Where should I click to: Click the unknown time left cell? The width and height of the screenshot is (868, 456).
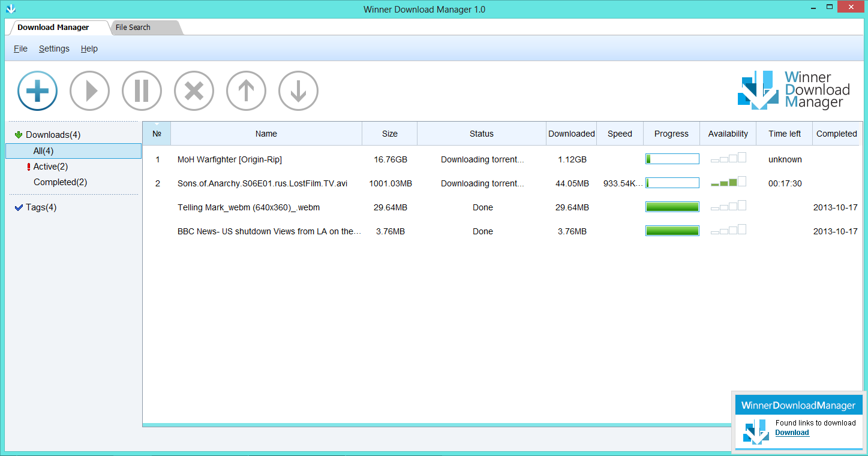pos(785,159)
